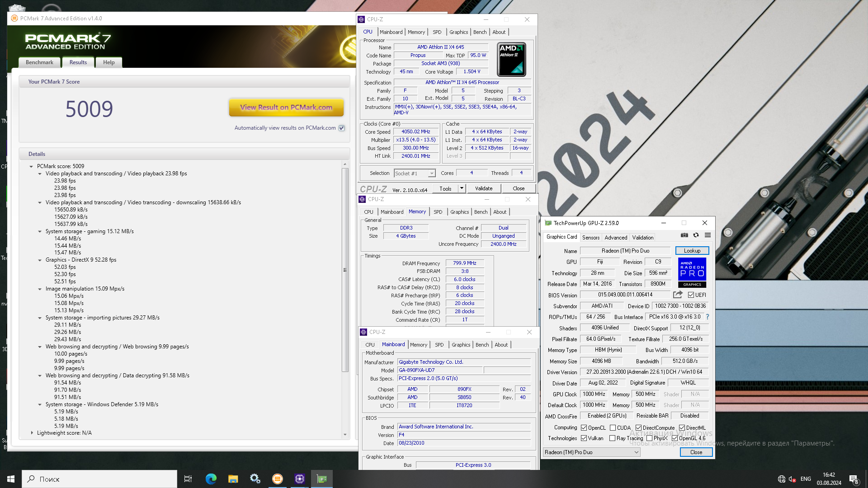Switch to GPU-Z taskbar icon
This screenshot has width=868, height=488.
321,479
